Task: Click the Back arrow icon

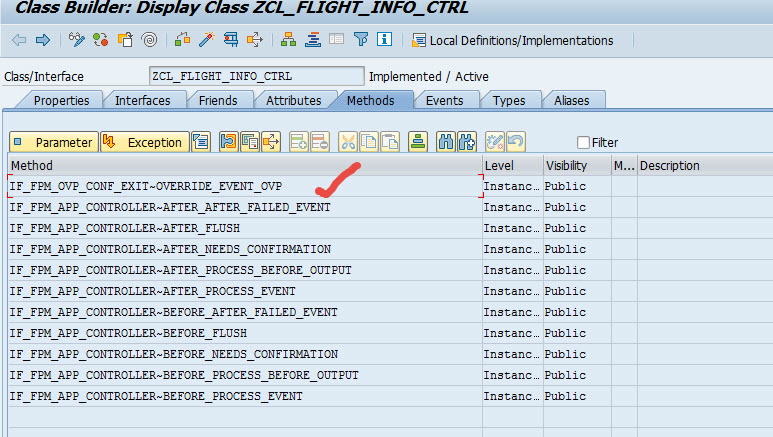Action: click(19, 40)
